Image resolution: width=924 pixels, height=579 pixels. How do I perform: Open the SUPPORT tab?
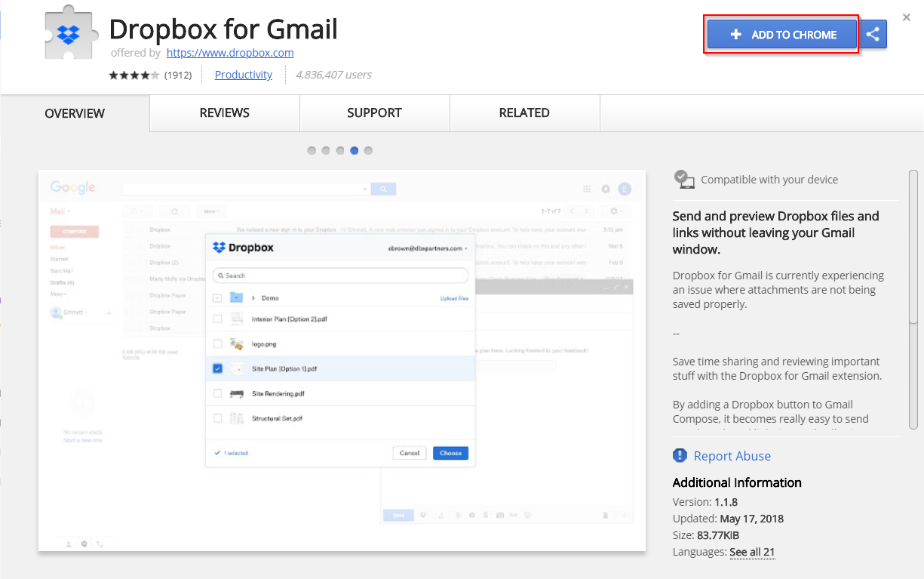tap(374, 112)
